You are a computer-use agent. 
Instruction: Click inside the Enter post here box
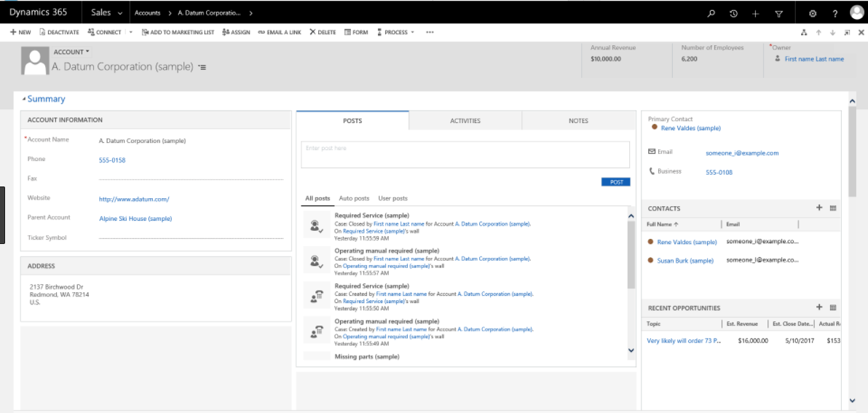point(465,154)
